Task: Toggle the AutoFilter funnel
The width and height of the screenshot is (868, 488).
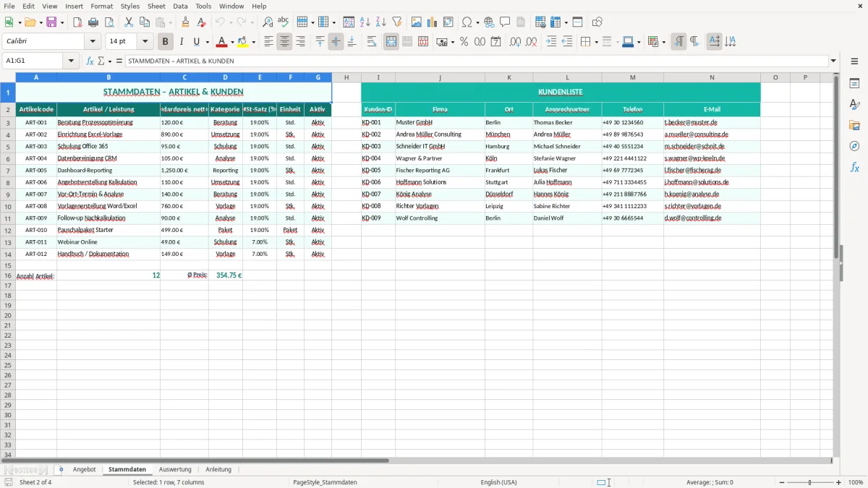Action: pos(397,22)
